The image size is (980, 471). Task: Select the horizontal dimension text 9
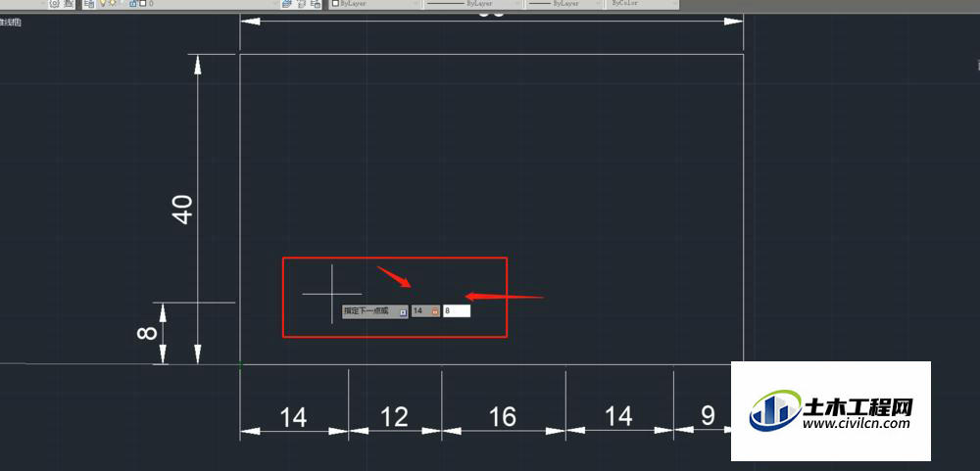[x=708, y=415]
